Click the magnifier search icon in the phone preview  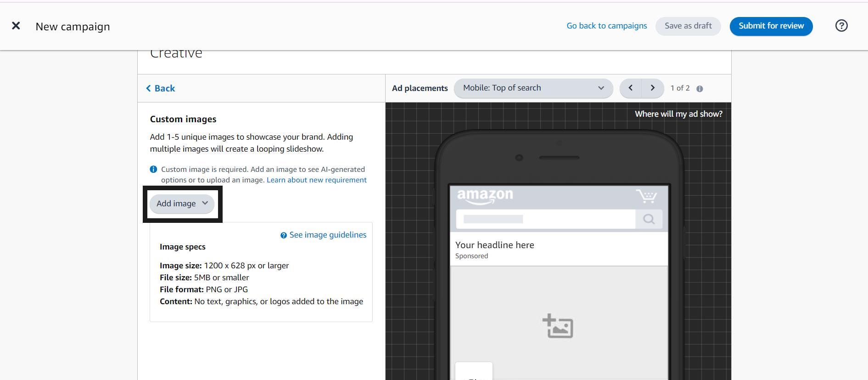(649, 219)
